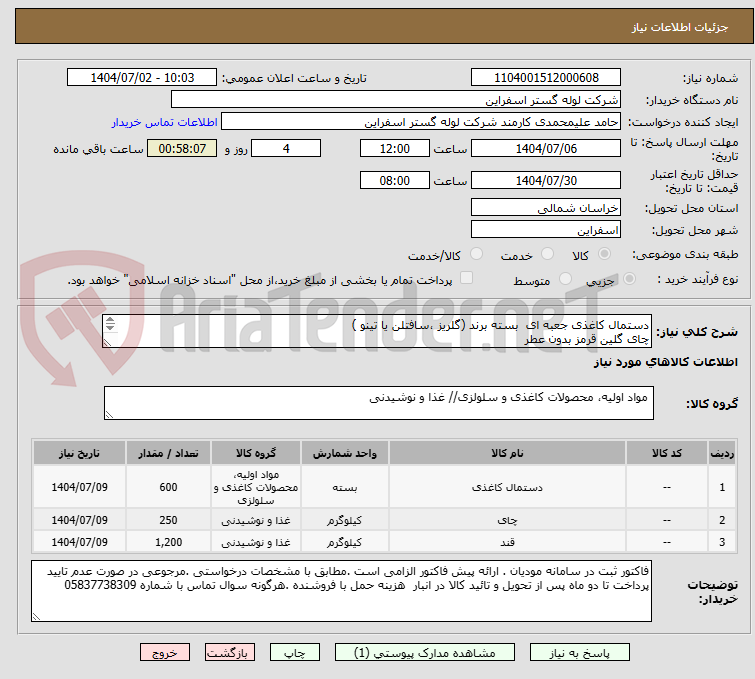Click the کد کالا column header
The height and width of the screenshot is (679, 755).
666,453
